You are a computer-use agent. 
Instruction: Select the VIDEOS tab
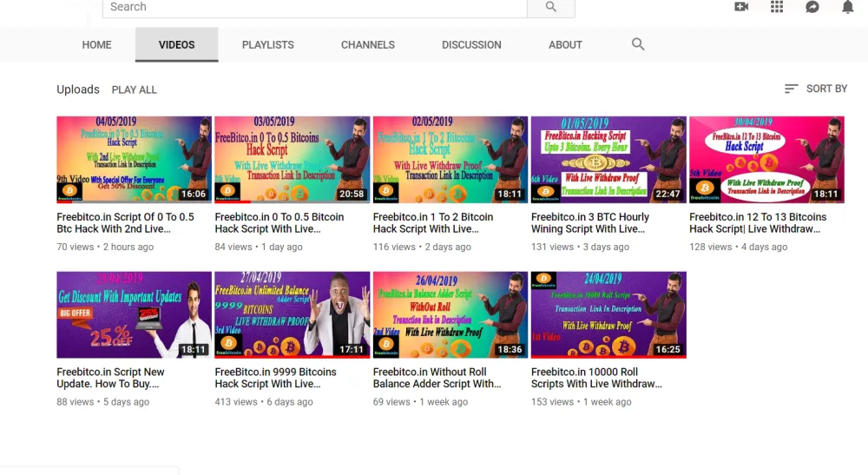(176, 45)
